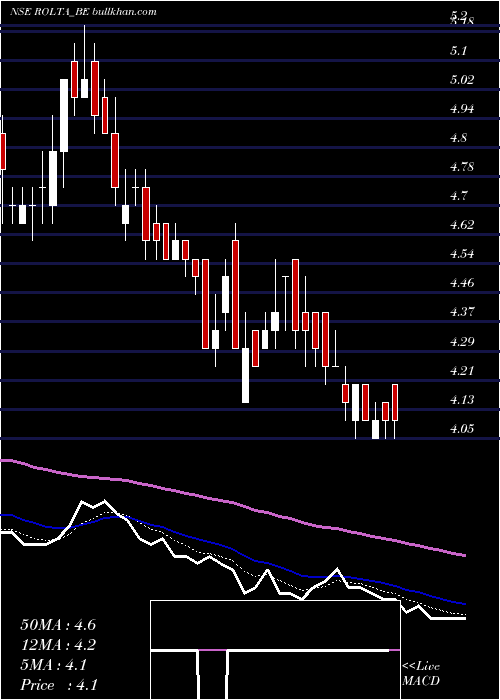Click the 5MA : 4.1 readout
The image size is (500, 700).
tap(54, 665)
